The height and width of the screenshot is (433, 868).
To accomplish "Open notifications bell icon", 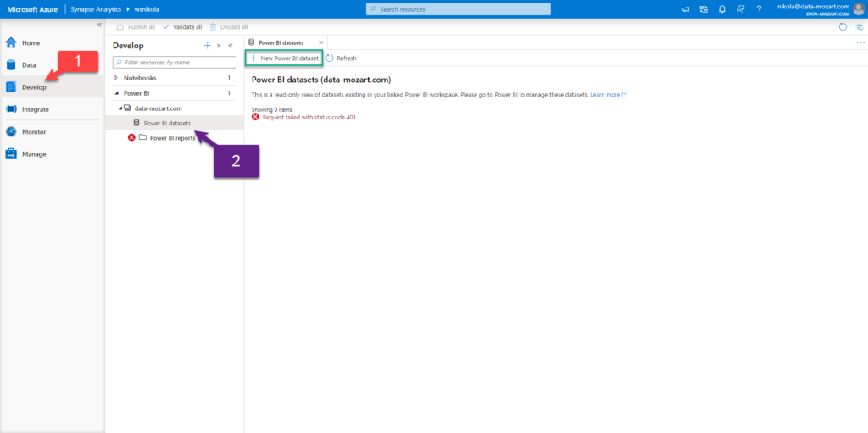I will [x=722, y=9].
